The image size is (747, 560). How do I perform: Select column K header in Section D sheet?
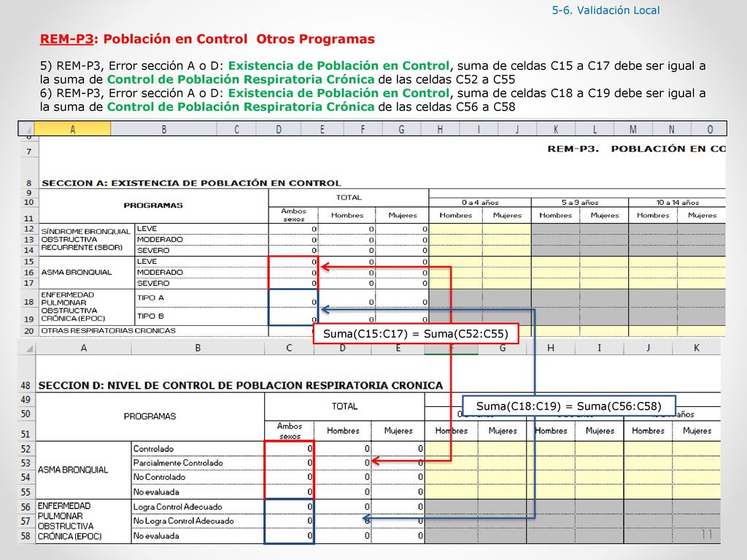(696, 348)
